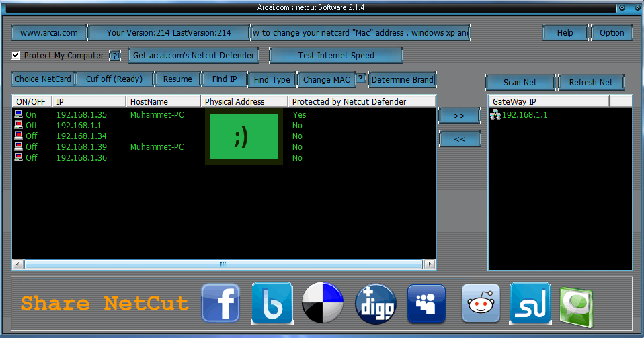Click the << transfer button

click(x=460, y=139)
